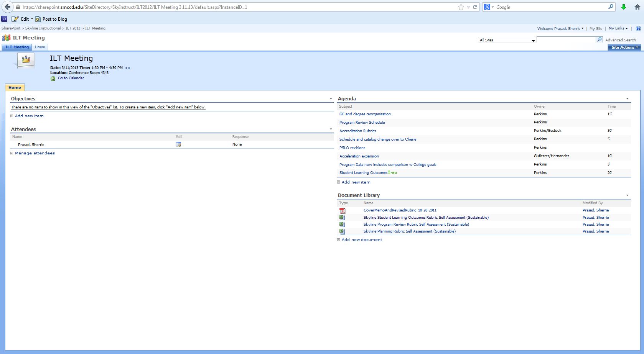This screenshot has width=644, height=354.
Task: Expand the Welcome Prasad, Sherrie menu
Action: coord(560,28)
